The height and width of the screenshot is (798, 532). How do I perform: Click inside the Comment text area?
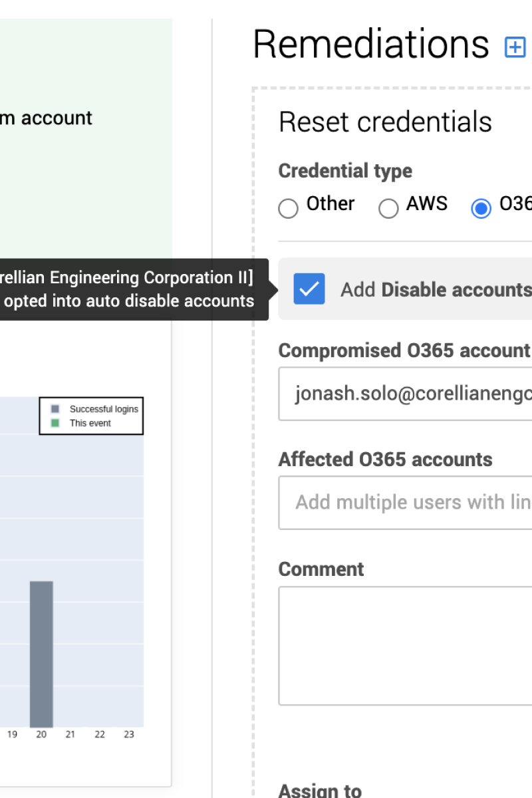point(406,645)
